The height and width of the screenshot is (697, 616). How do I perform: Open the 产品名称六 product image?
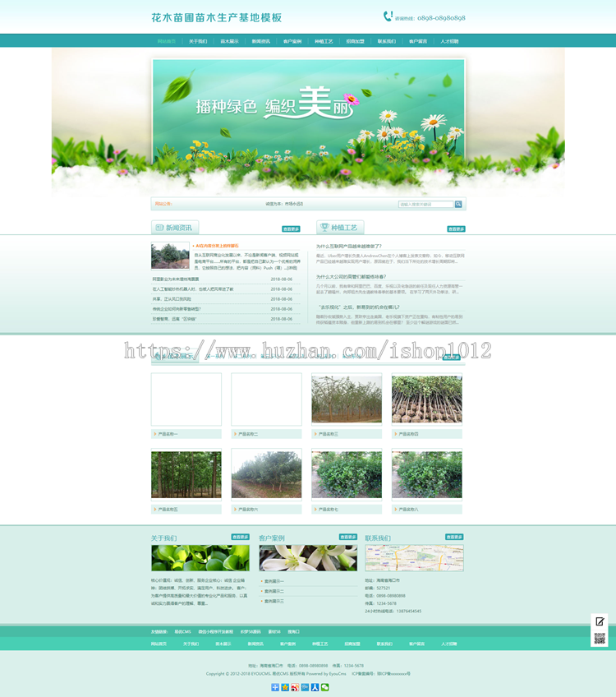(x=266, y=475)
